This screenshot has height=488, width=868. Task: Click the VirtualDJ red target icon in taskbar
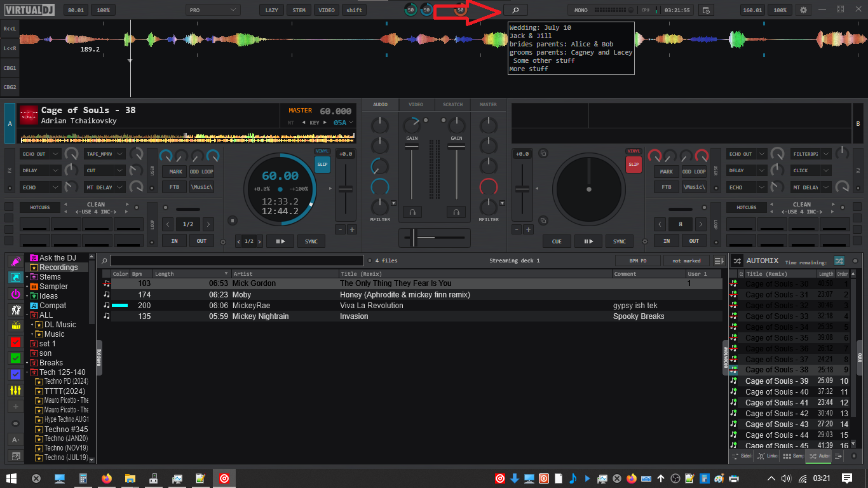[224, 478]
